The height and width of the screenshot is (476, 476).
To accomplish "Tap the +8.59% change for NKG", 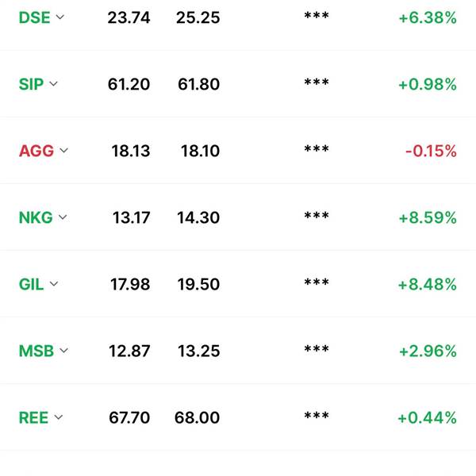I will pos(428,217).
